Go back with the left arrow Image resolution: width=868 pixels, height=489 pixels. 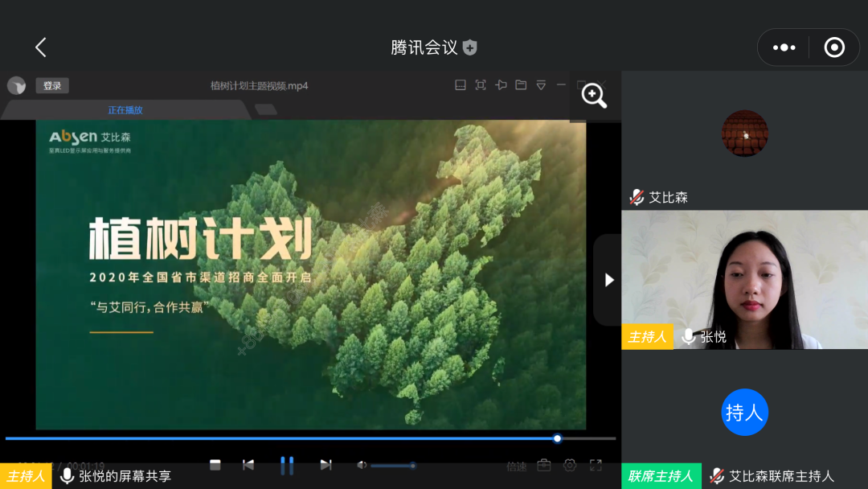tap(41, 47)
